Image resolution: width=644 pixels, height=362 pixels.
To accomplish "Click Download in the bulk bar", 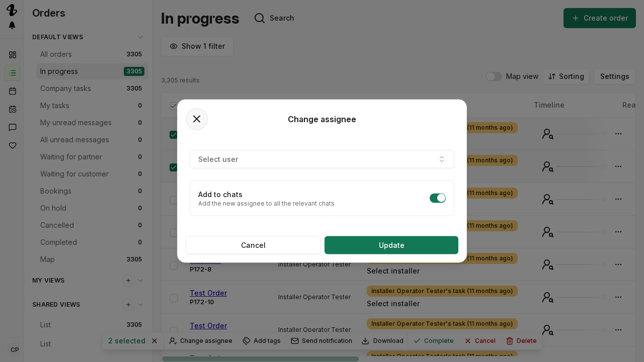I will tap(382, 341).
